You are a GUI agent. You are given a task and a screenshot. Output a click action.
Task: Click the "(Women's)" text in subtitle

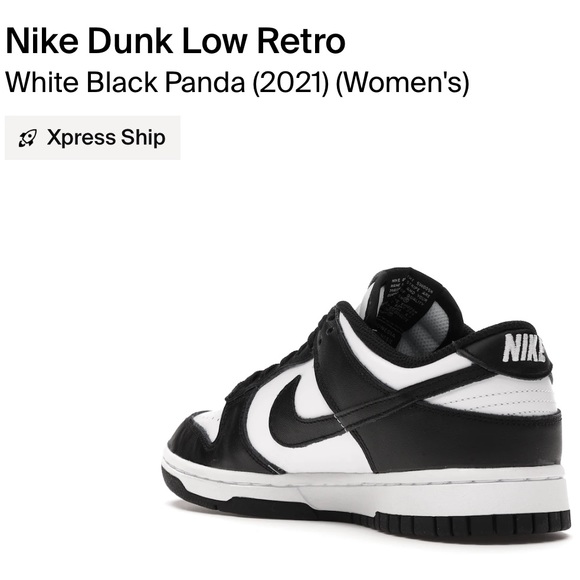point(402,82)
